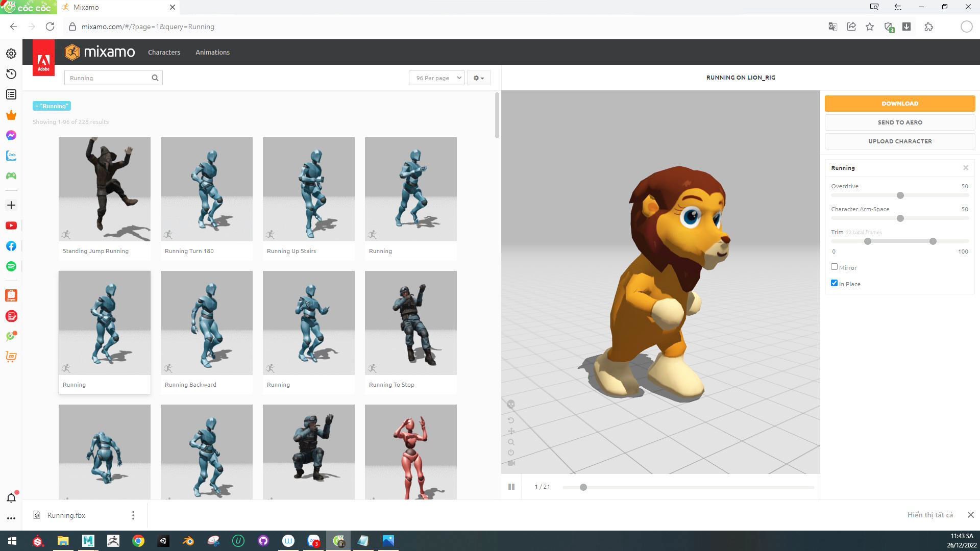Click the reset camera rotate icon in viewport
Viewport: 980px width, 551px height.
pyautogui.click(x=511, y=420)
